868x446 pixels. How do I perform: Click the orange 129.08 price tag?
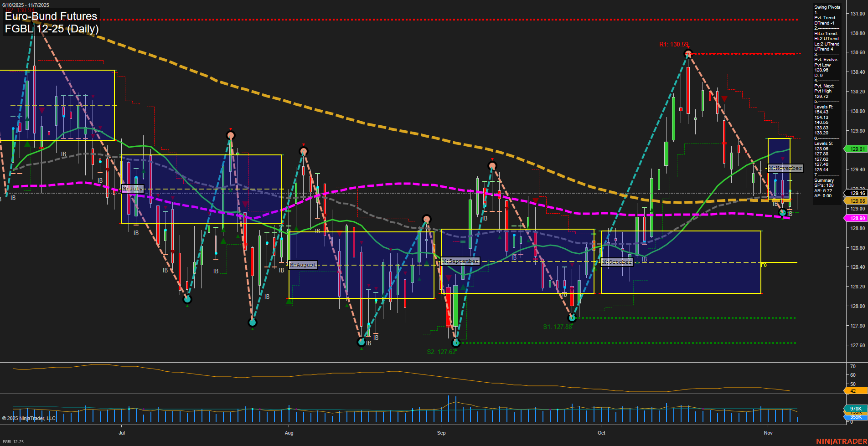(x=856, y=200)
